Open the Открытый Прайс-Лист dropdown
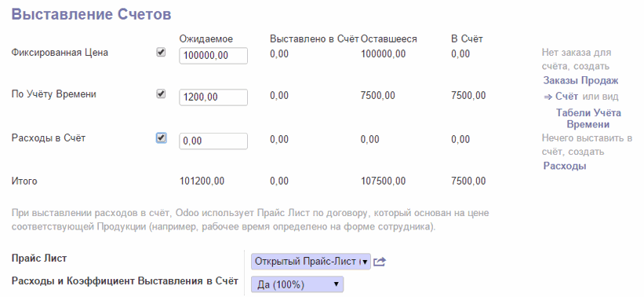The image size is (644, 297). coord(311,262)
